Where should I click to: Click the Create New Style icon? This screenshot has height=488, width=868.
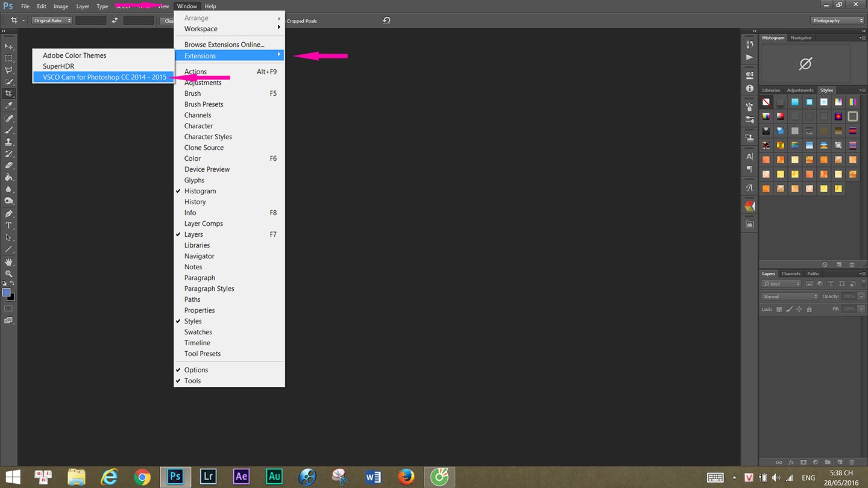click(x=838, y=264)
